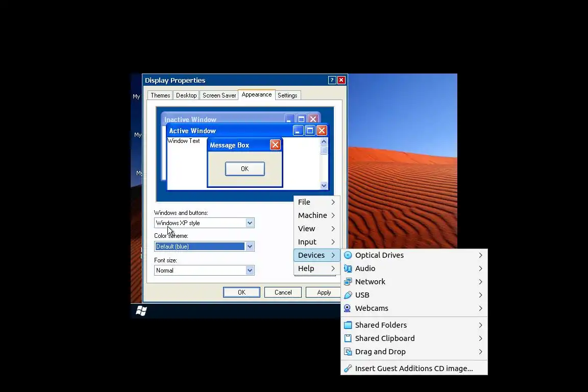Open the Help menu
The height and width of the screenshot is (392, 588).
(x=316, y=268)
